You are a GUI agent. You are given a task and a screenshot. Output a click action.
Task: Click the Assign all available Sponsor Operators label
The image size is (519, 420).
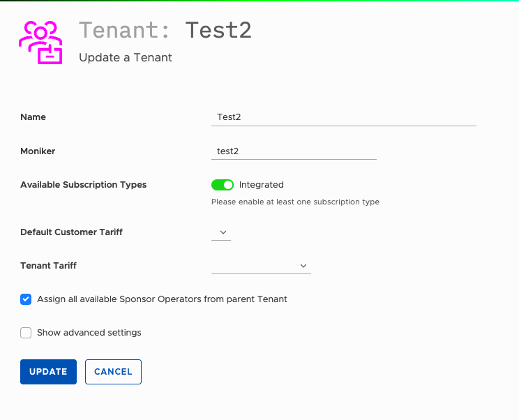162,299
